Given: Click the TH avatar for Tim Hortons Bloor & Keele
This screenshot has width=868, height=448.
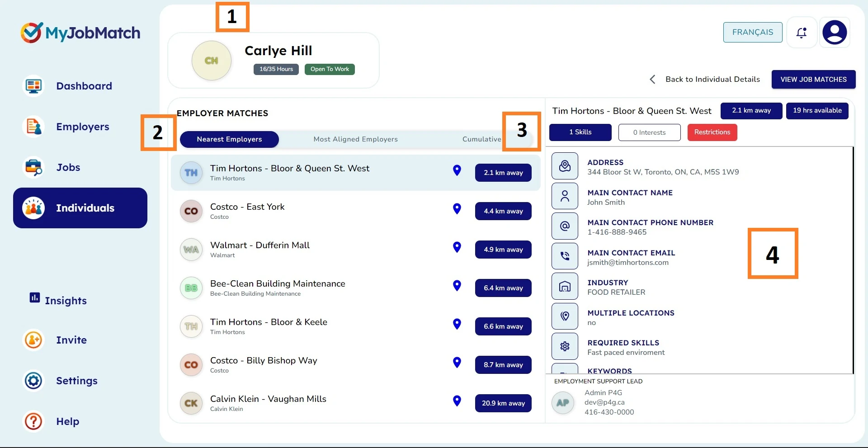Looking at the screenshot, I should pos(191,326).
